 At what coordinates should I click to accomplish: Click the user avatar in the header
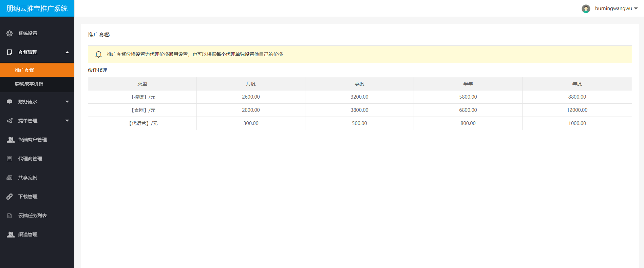(586, 8)
